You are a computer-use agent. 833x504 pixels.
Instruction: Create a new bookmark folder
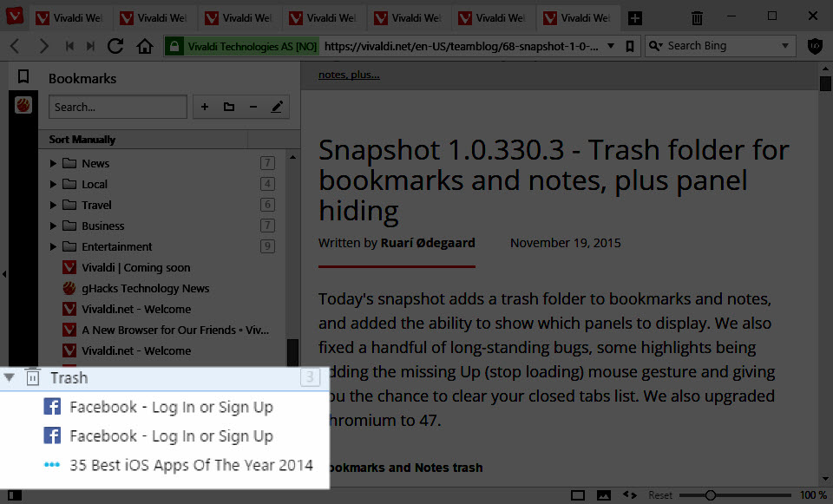click(x=229, y=107)
